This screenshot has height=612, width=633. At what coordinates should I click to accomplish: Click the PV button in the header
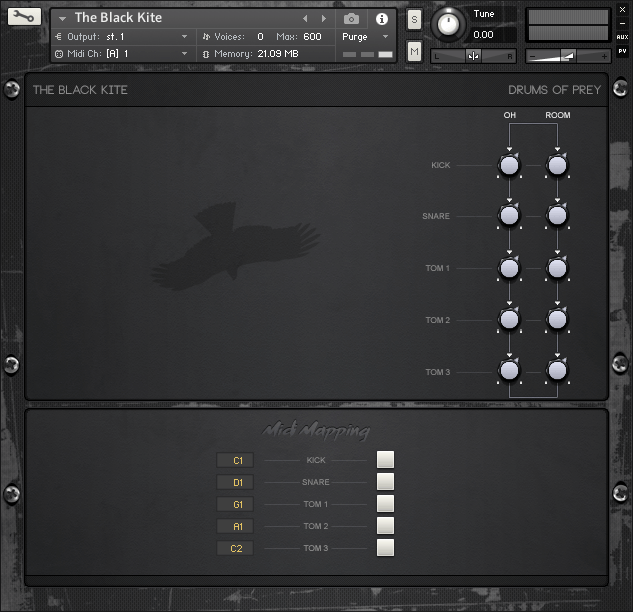[622, 51]
